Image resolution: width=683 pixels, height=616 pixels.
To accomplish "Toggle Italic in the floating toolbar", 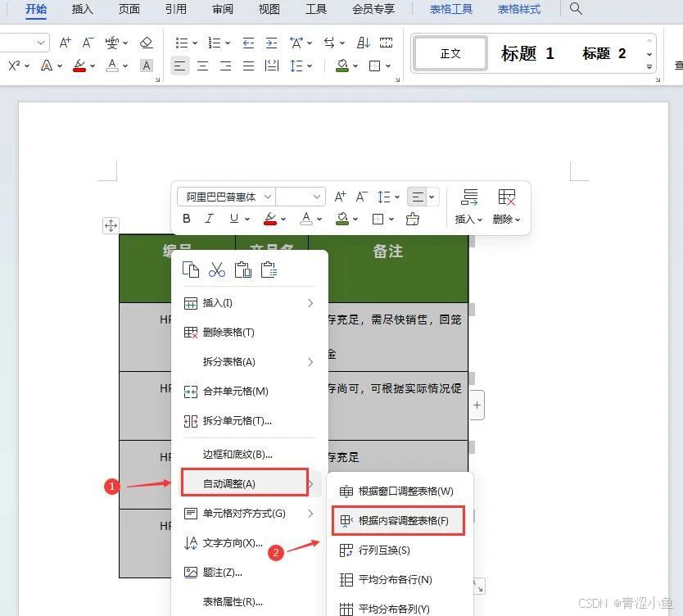I will click(210, 219).
